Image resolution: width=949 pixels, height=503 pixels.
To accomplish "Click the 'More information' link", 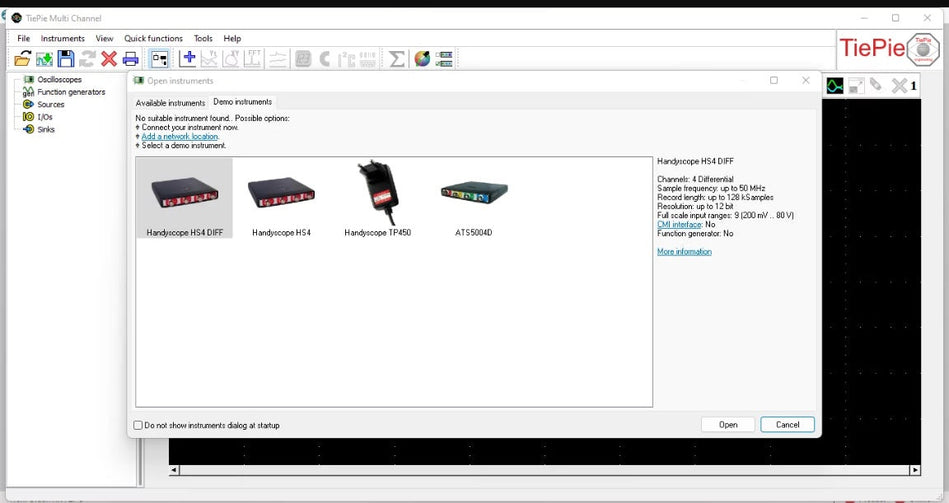I will click(684, 252).
